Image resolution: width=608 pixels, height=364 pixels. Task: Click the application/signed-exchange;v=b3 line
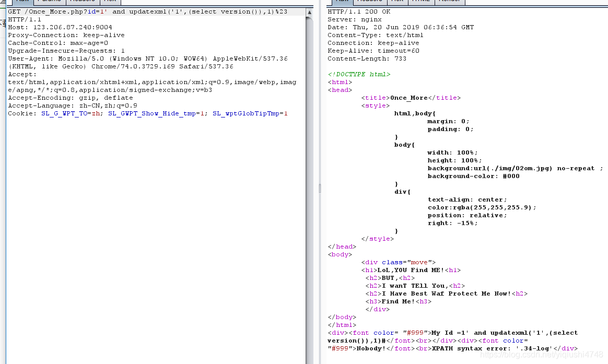click(x=110, y=90)
